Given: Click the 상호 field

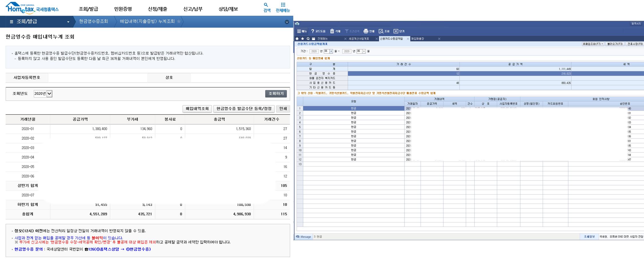Looking at the screenshot, I should point(240,78).
